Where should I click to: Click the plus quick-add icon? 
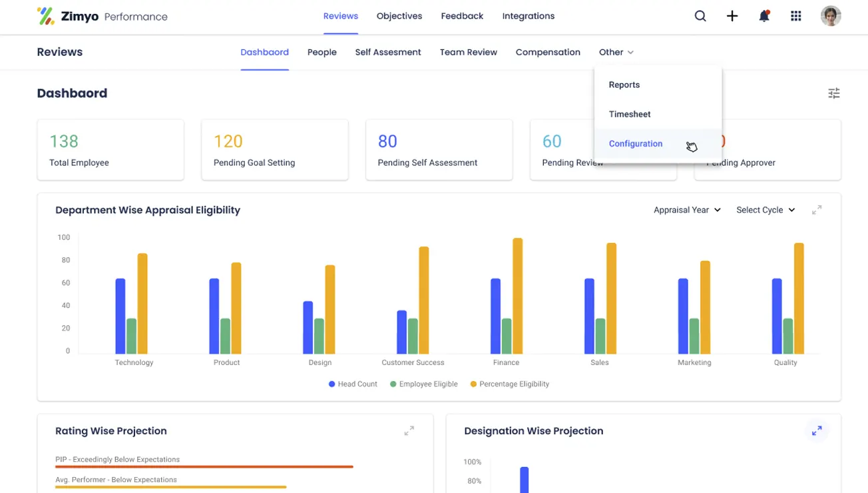(732, 15)
